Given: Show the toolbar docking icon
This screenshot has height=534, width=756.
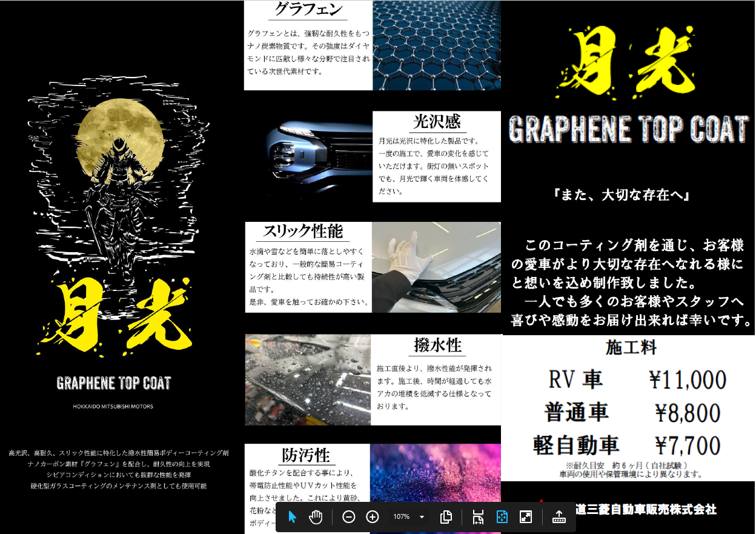Looking at the screenshot, I should 559,517.
